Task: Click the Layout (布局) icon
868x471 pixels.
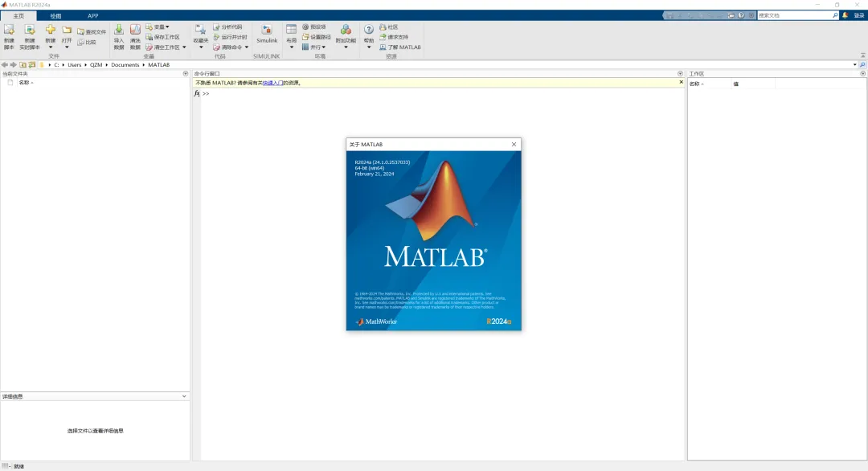Action: tap(291, 30)
